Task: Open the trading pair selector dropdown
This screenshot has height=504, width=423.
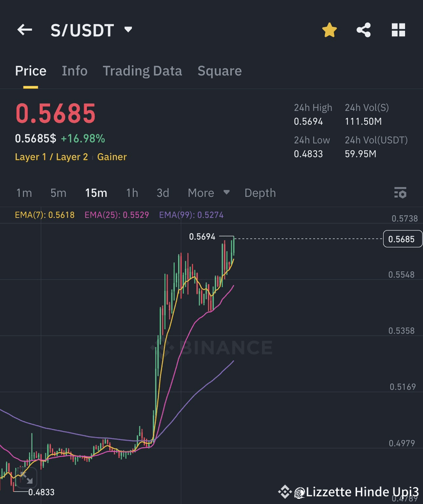Action: pyautogui.click(x=128, y=30)
